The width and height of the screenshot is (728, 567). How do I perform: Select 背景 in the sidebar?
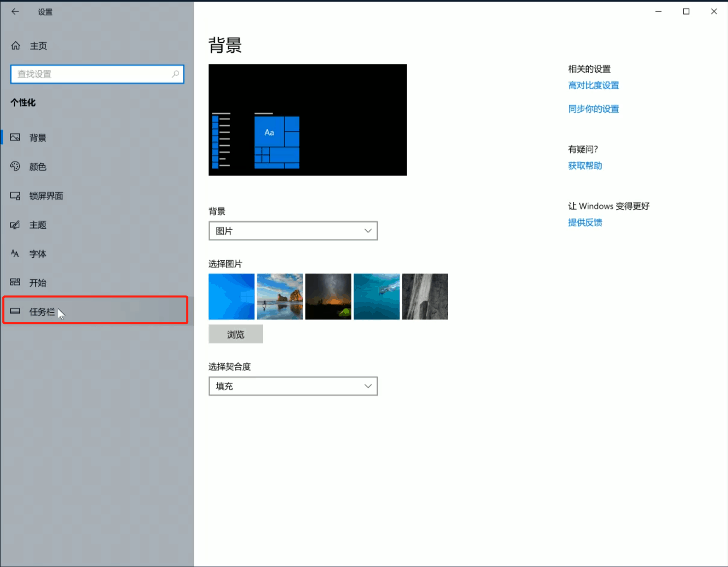97,137
